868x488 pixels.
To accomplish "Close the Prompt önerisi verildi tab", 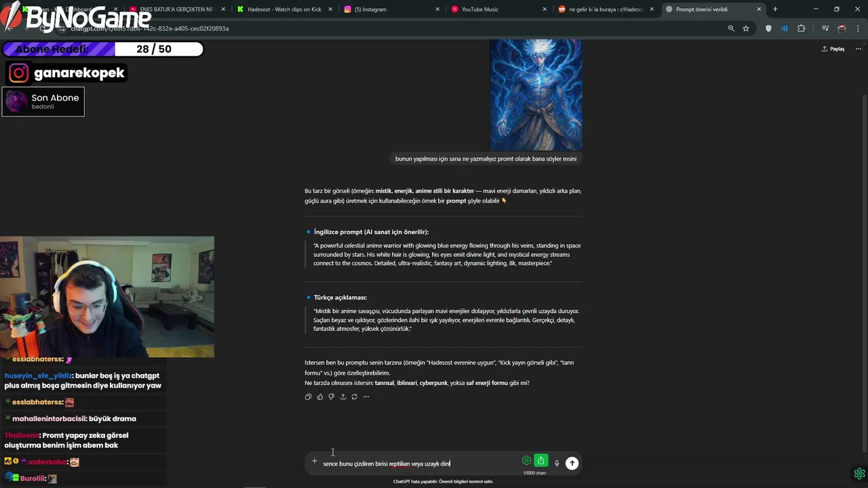I will click(759, 9).
